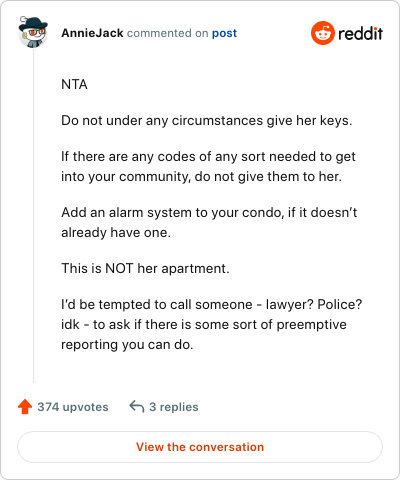
Task: Click the orange upvote arrow icon
Action: coord(25,407)
